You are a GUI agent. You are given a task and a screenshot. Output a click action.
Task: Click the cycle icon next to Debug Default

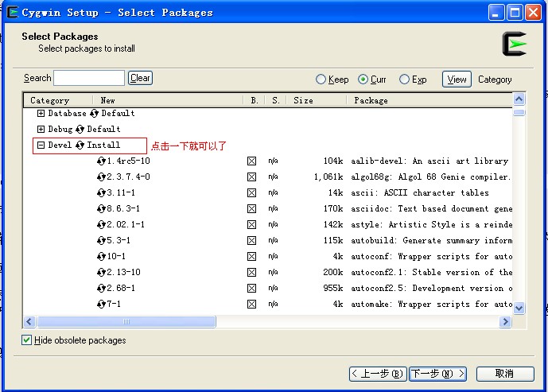pyautogui.click(x=80, y=130)
